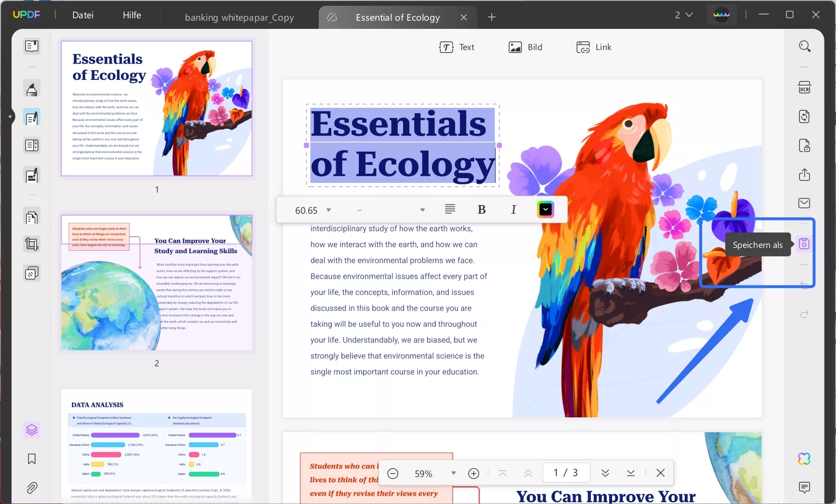Click the line 'interdisciplinary study of how the earth works,'

pos(392,229)
